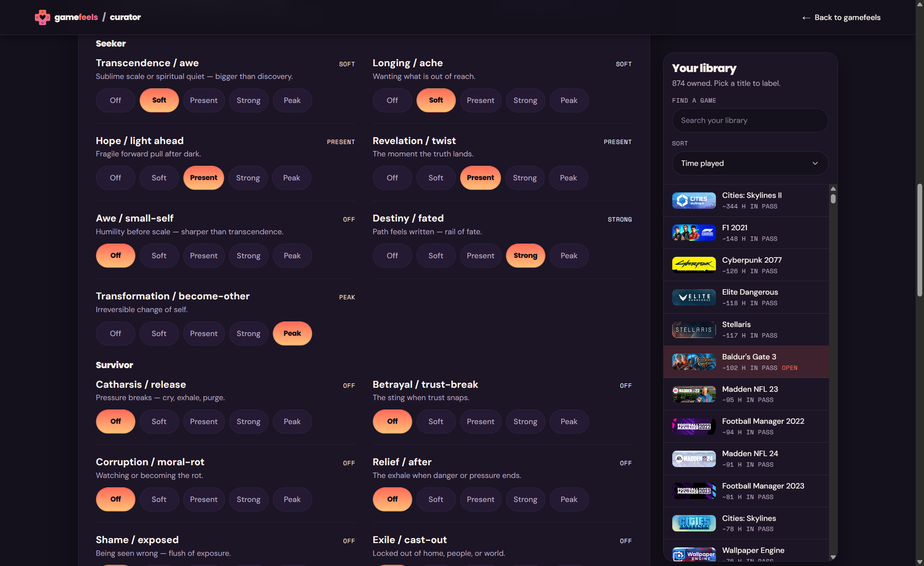Screen dimensions: 924x566
Task: Select the Stellaris title text
Action: [x=737, y=324]
